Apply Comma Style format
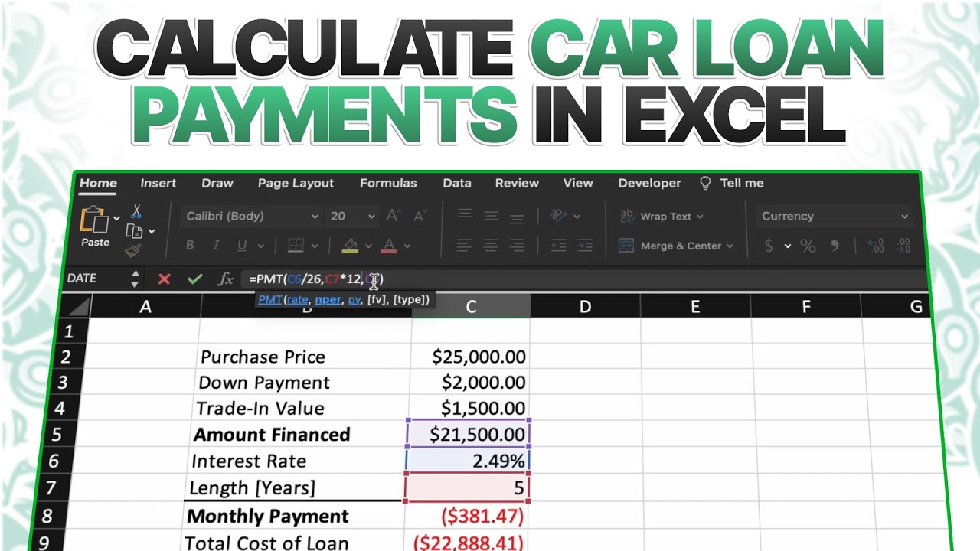The image size is (980, 551). pyautogui.click(x=835, y=246)
